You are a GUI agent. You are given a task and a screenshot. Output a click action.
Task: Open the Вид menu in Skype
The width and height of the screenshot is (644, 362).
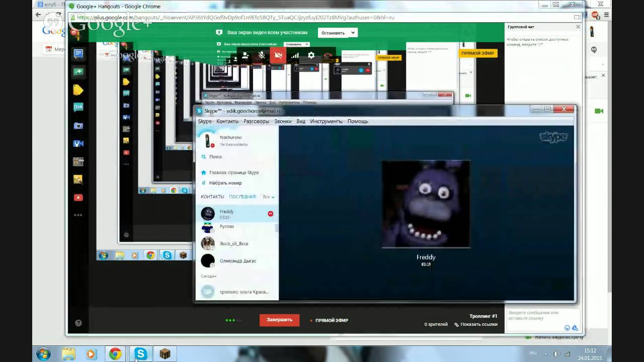[x=301, y=121]
